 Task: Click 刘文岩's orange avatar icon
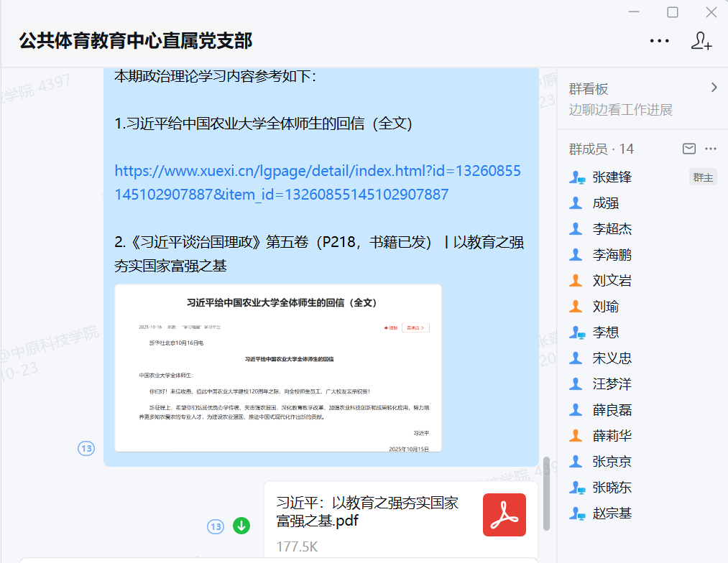(576, 281)
